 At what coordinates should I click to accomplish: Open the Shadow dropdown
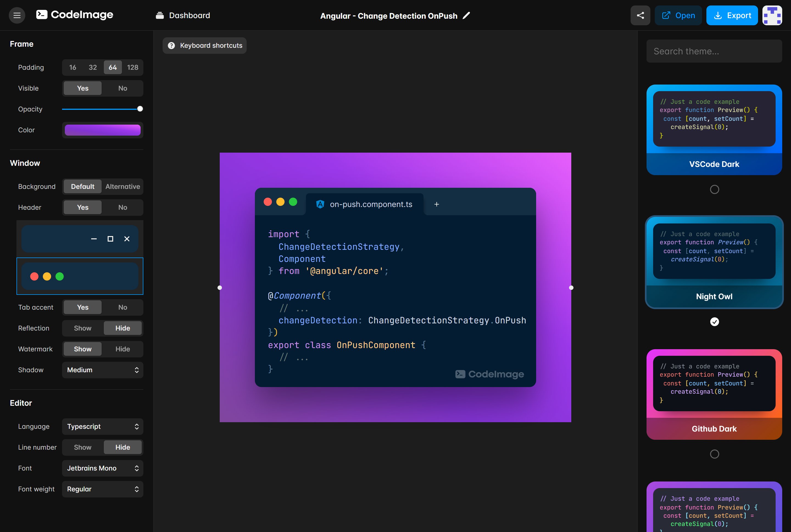[x=102, y=370]
